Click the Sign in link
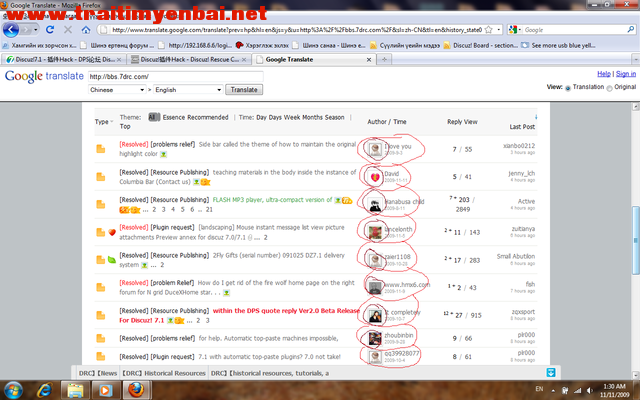This screenshot has height=400, width=640. pyautogui.click(x=626, y=74)
